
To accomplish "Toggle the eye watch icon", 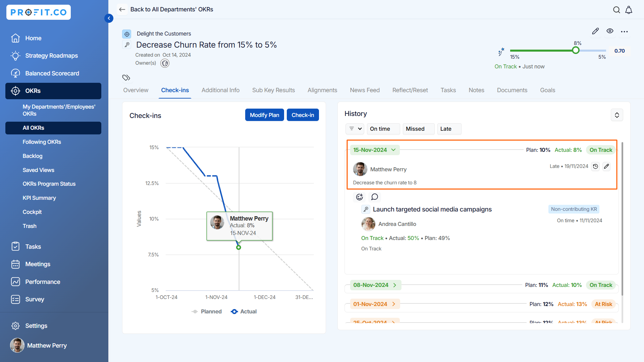I will click(610, 31).
